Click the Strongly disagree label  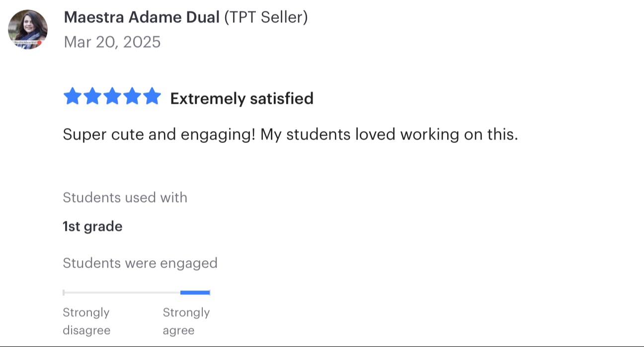pyautogui.click(x=86, y=321)
